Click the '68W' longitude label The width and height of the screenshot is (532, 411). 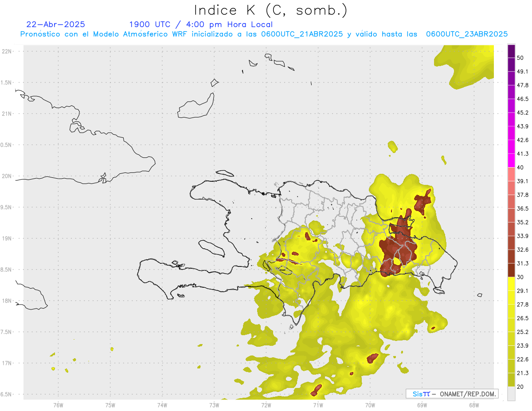tap(474, 405)
